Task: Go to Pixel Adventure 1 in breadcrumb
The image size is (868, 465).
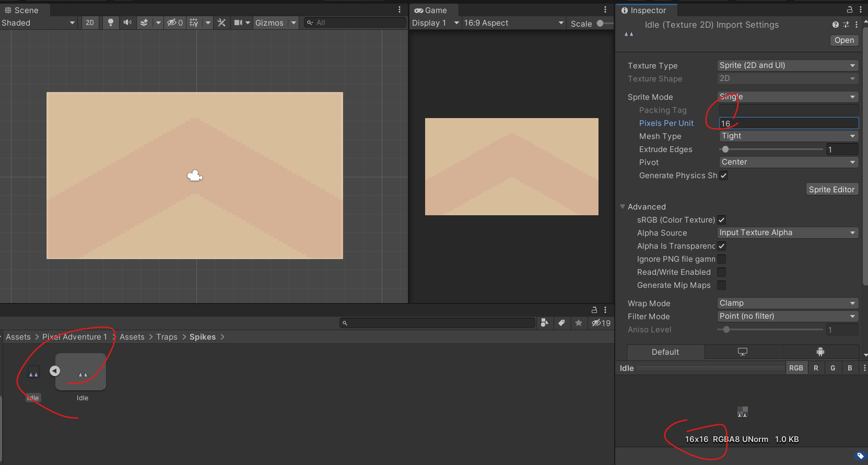Action: (74, 337)
